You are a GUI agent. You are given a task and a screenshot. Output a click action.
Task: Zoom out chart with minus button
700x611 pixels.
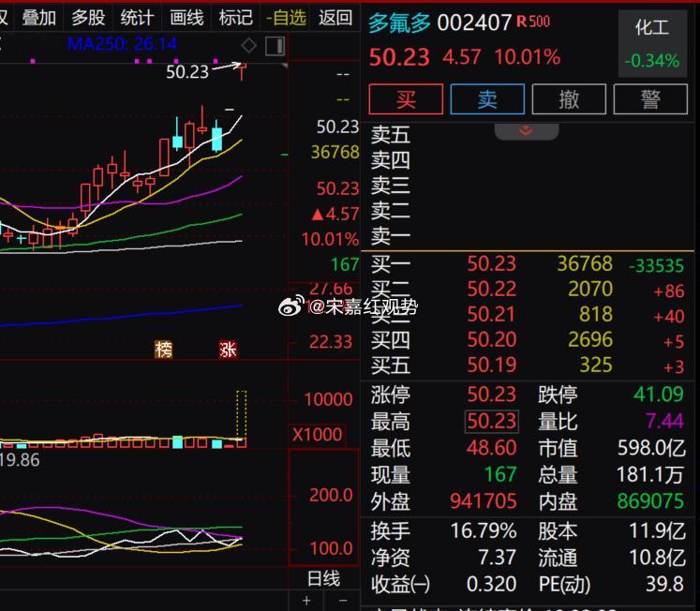point(343,601)
